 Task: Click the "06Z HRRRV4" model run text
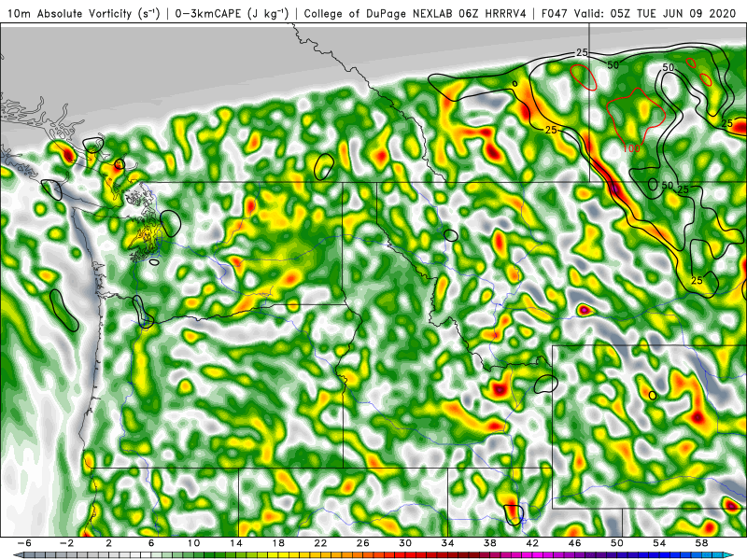[x=493, y=13]
